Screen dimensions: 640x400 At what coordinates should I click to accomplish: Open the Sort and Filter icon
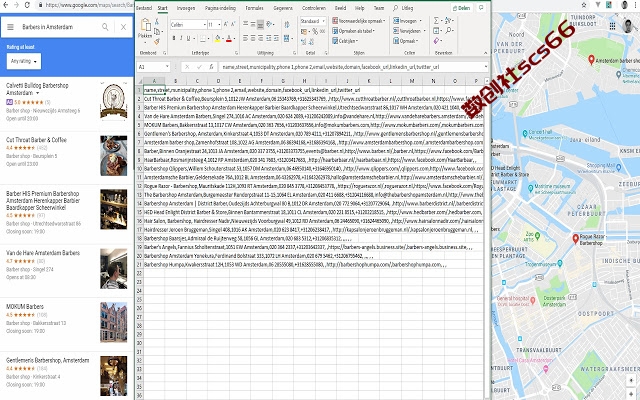click(x=449, y=20)
